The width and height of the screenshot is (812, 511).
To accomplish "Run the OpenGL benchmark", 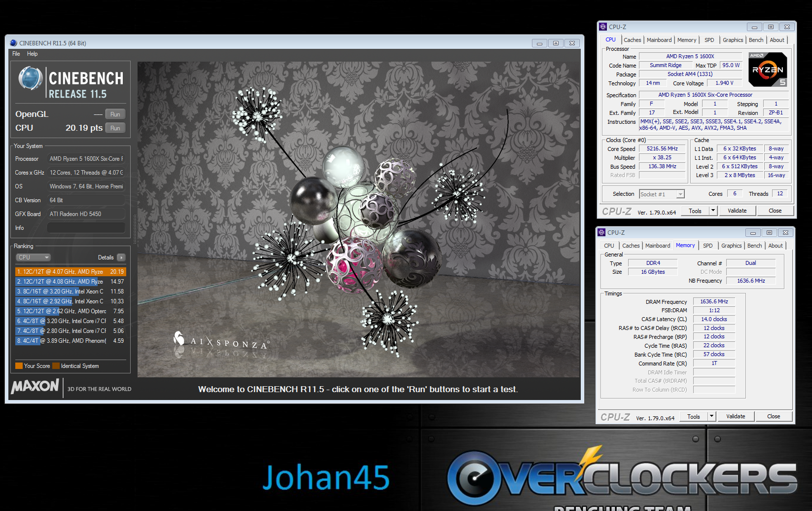I will (115, 114).
